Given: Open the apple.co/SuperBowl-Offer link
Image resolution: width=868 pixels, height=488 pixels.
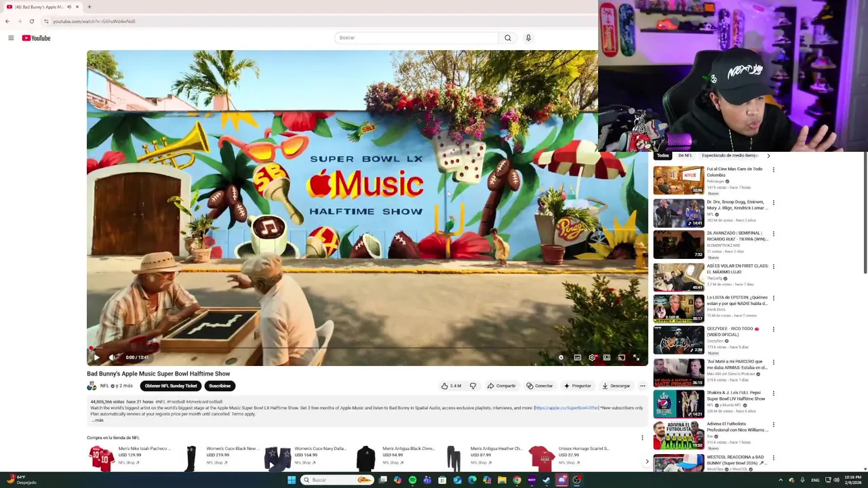Looking at the screenshot, I should click(x=566, y=408).
